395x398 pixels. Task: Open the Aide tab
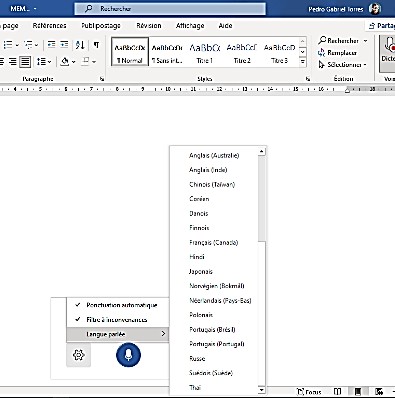[225, 26]
